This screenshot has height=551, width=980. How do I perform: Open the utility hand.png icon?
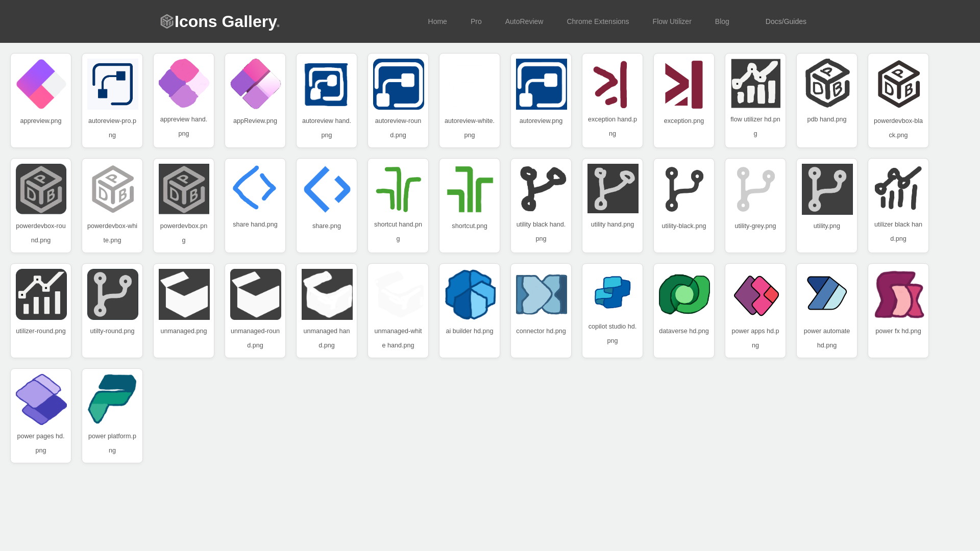pos(612,188)
